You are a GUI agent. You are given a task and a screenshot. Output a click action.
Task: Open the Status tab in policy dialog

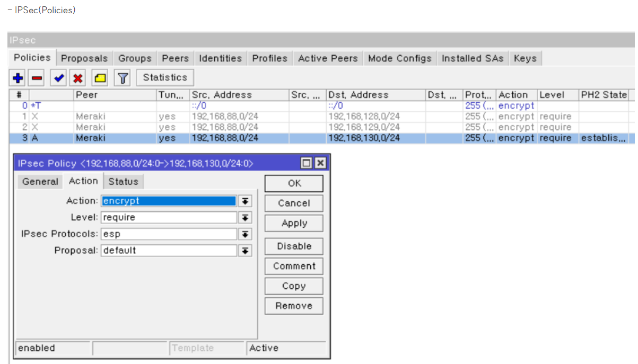click(123, 182)
